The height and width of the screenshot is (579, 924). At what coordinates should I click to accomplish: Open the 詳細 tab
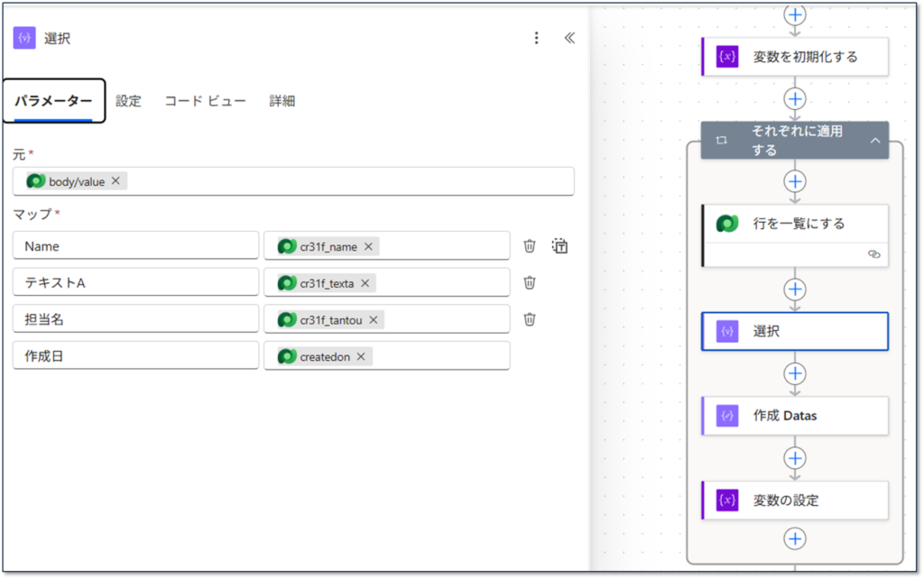[x=282, y=101]
